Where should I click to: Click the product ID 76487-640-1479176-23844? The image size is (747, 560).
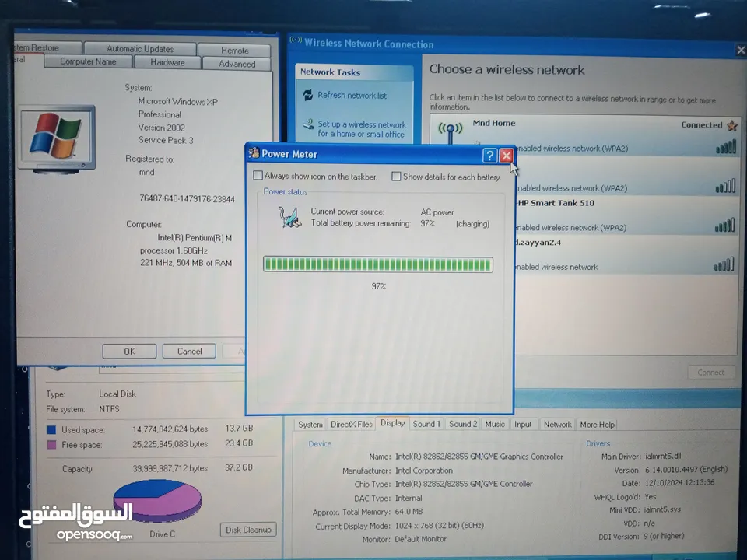tap(187, 198)
